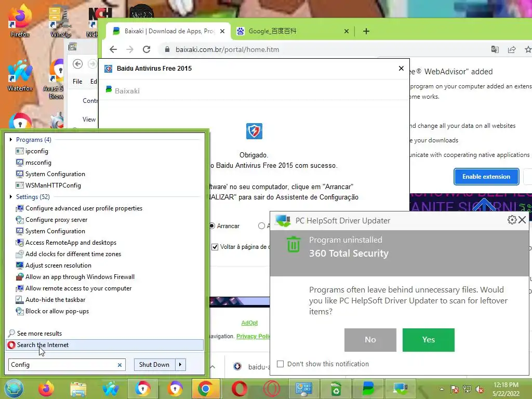532x399 pixels.
Task: Click the Action Center flag tray icon
Action: [x=454, y=389]
